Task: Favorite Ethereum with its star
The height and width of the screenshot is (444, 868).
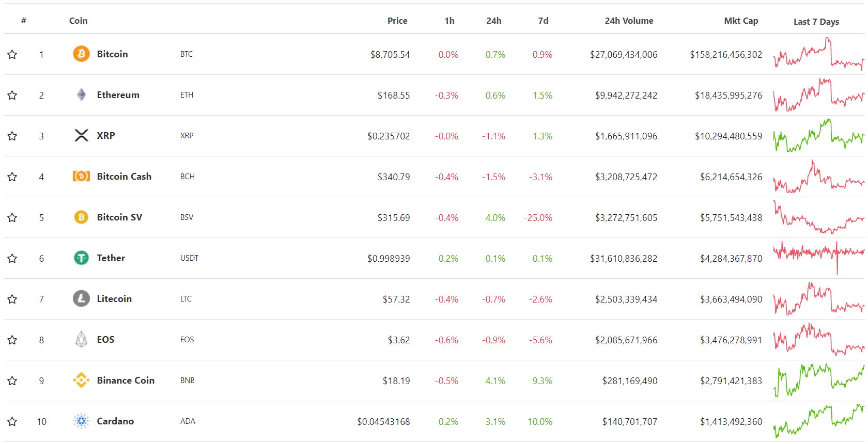Action: [x=12, y=95]
